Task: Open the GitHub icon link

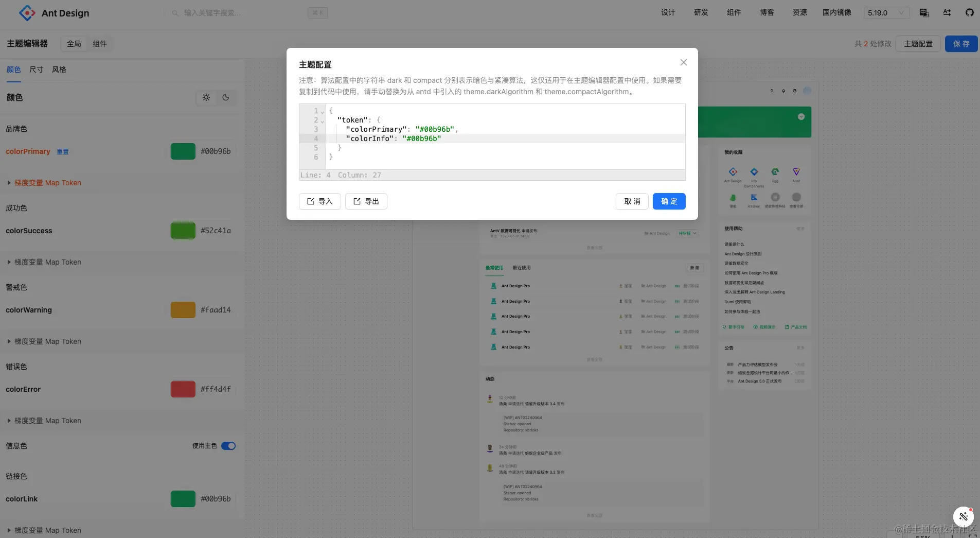Action: (x=970, y=13)
